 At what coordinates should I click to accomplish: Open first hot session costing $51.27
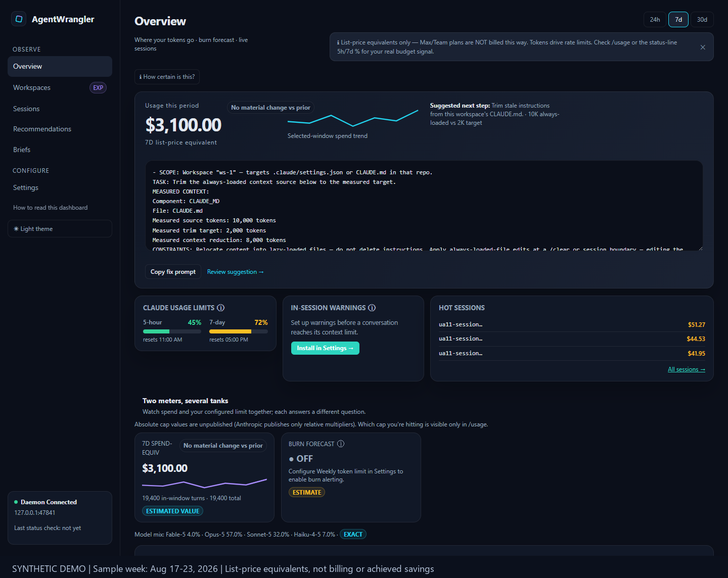click(572, 324)
